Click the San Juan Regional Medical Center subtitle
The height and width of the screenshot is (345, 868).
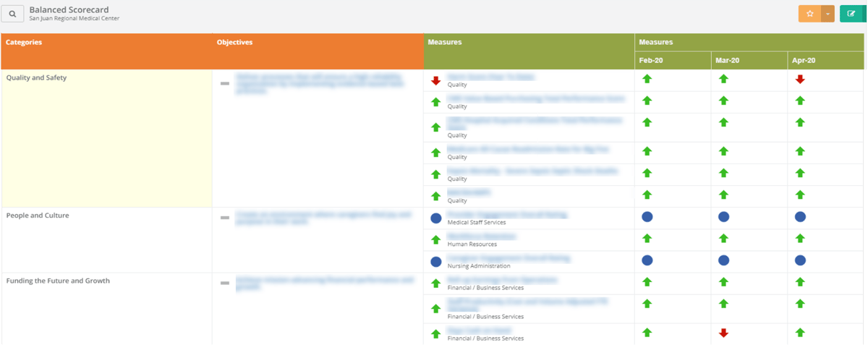(x=74, y=18)
